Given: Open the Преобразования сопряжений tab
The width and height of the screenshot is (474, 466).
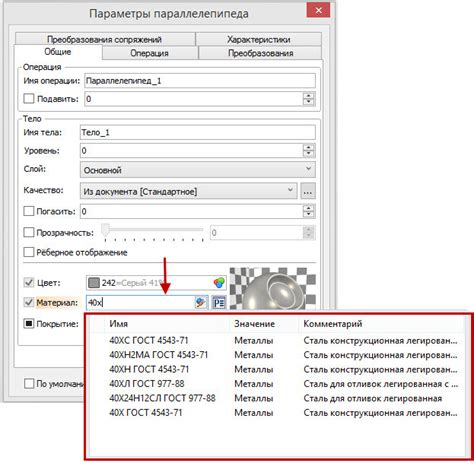Looking at the screenshot, I should pos(104,39).
